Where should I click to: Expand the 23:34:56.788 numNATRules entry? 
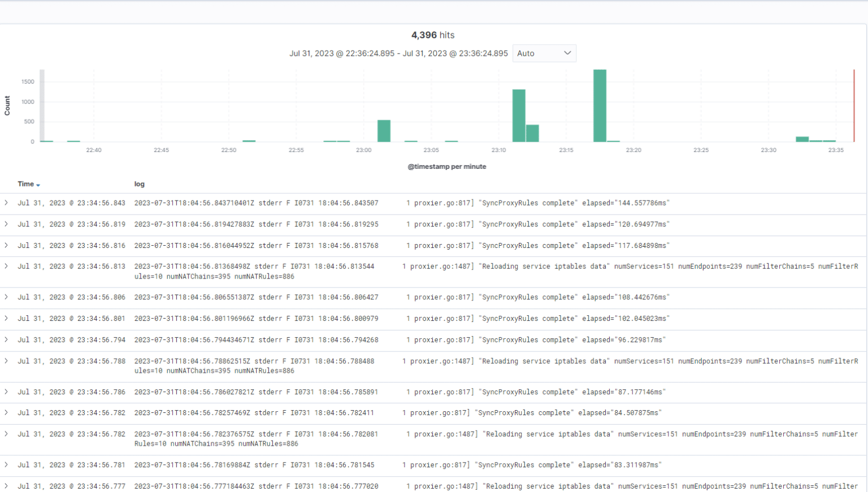(7, 362)
